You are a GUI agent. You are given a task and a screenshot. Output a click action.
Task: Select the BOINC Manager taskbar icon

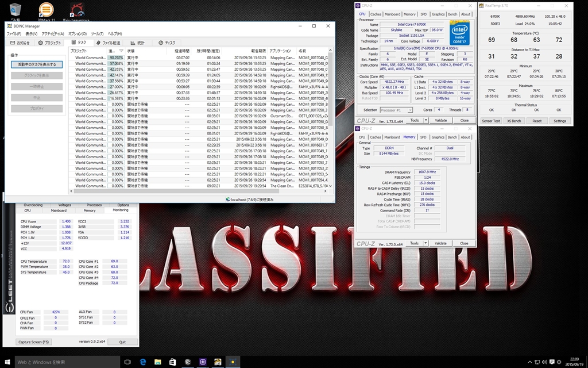point(233,362)
